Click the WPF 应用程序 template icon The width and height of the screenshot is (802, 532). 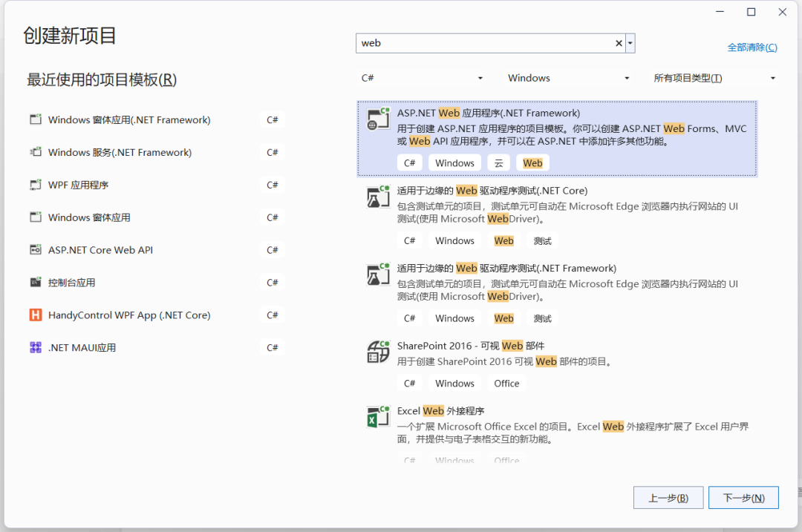(36, 185)
